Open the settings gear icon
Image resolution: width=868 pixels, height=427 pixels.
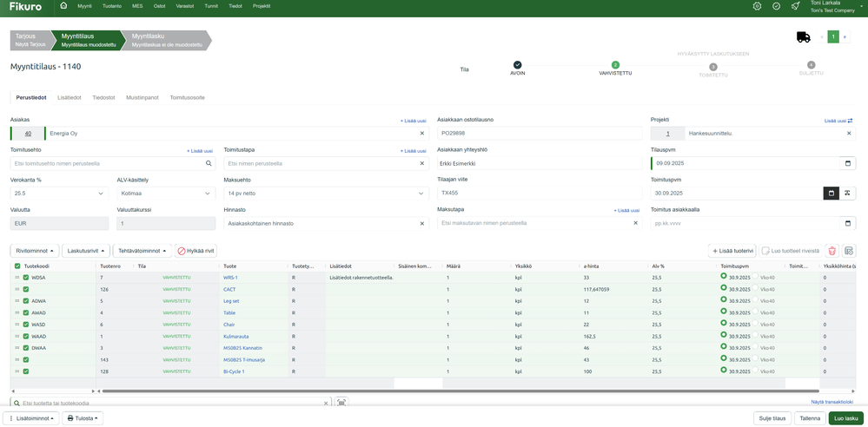(x=758, y=6)
